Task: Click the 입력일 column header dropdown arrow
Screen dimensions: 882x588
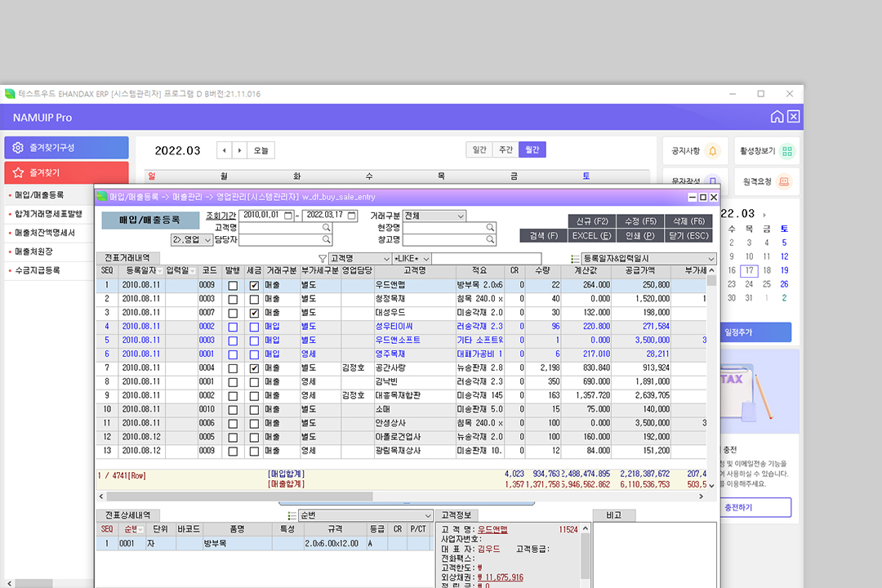Action: pos(193,271)
